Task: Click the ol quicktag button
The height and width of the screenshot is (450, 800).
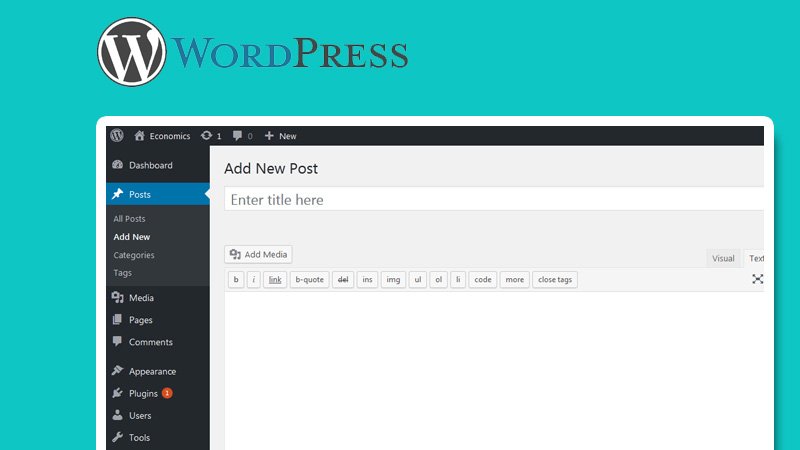Action: click(x=438, y=280)
